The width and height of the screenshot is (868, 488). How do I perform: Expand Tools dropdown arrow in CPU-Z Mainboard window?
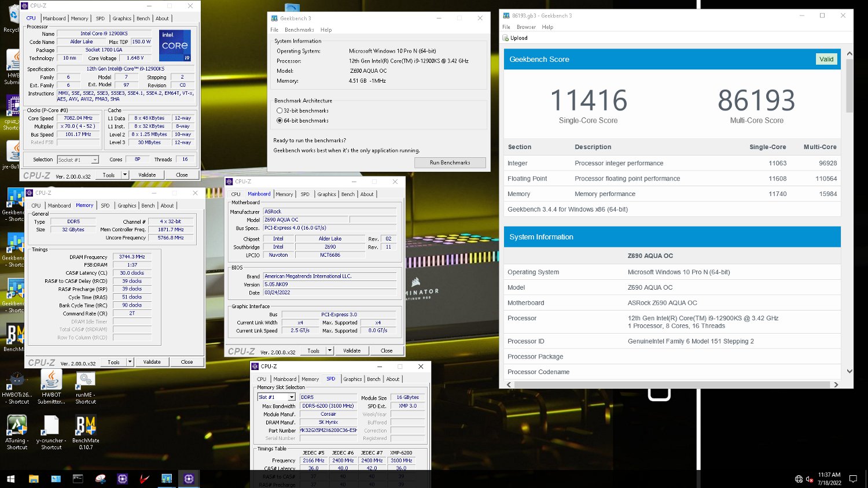(x=329, y=350)
